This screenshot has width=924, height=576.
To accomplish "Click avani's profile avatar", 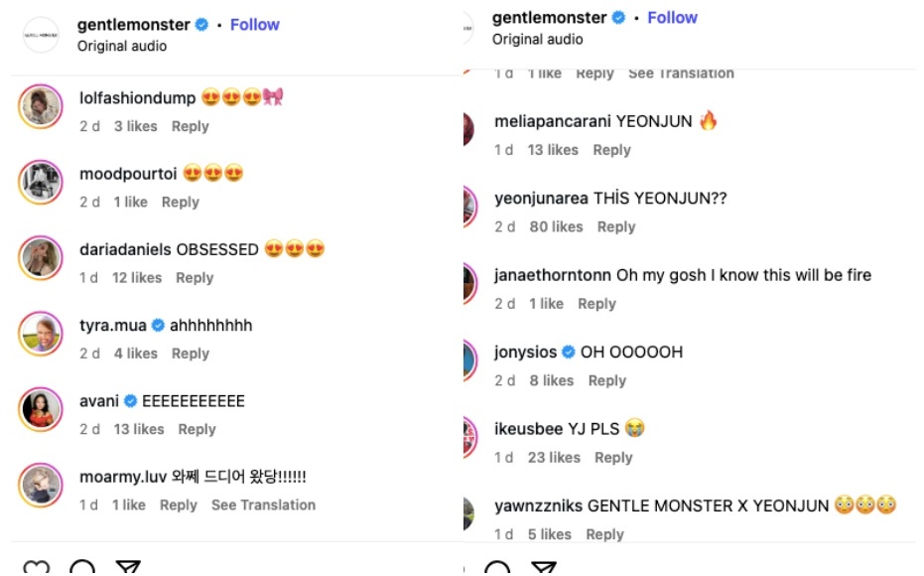I will click(41, 409).
